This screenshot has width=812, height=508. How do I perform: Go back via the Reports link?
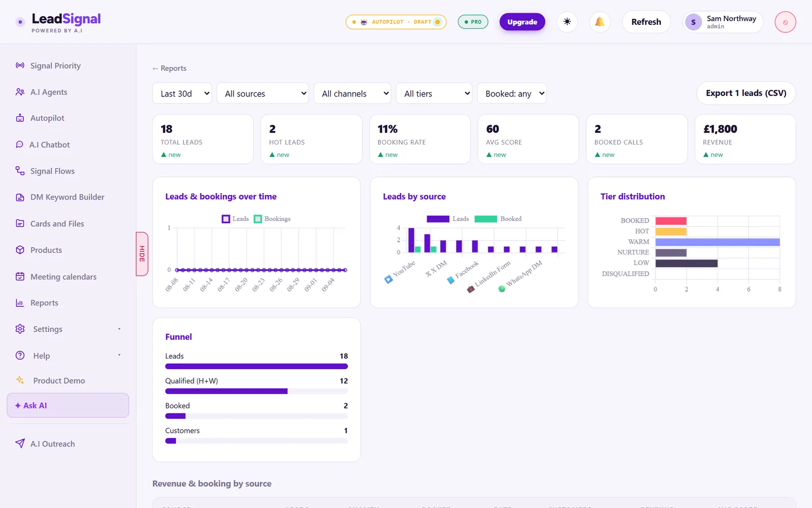click(x=170, y=68)
